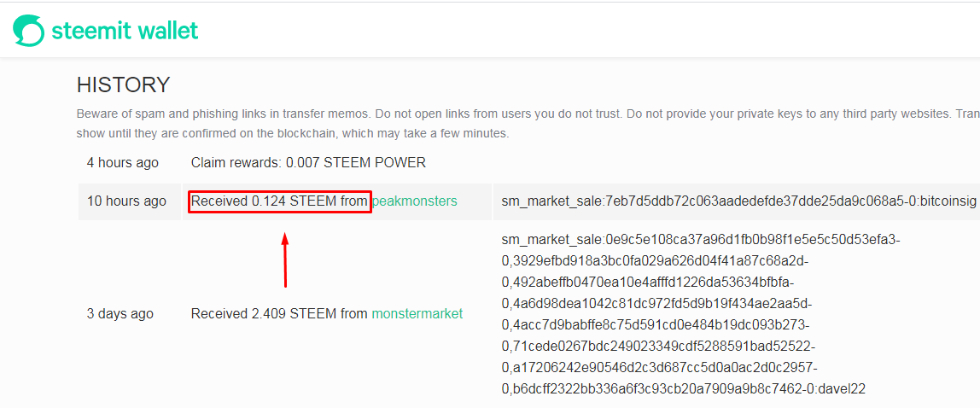Open the monstermarket account link

(x=417, y=314)
